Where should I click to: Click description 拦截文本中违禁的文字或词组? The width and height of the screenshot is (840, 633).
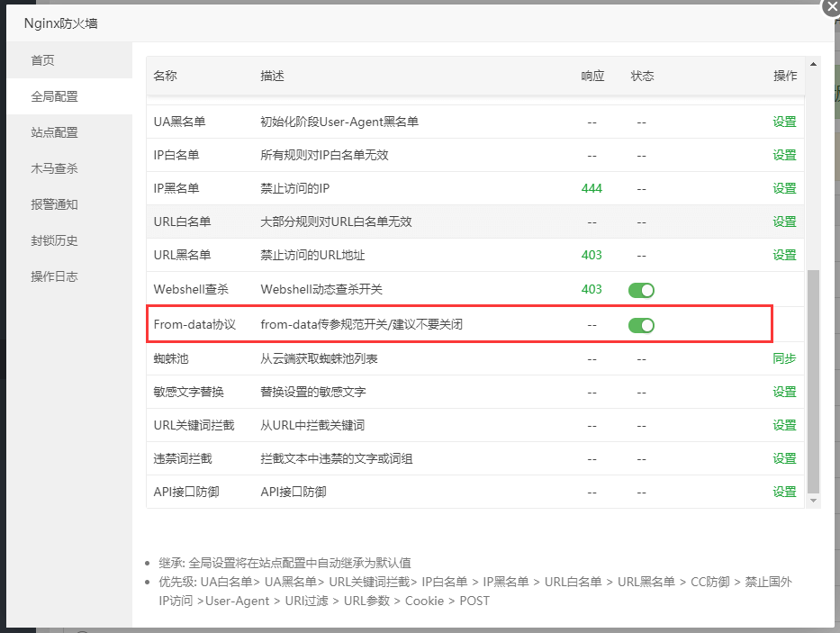click(337, 459)
